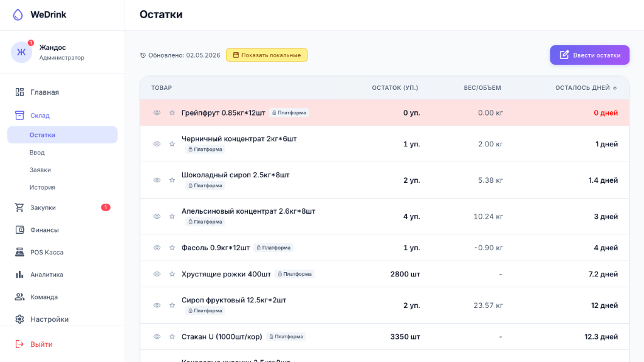The width and height of the screenshot is (644, 362).
Task: Hide the Стакан U row via eye
Action: 157,337
